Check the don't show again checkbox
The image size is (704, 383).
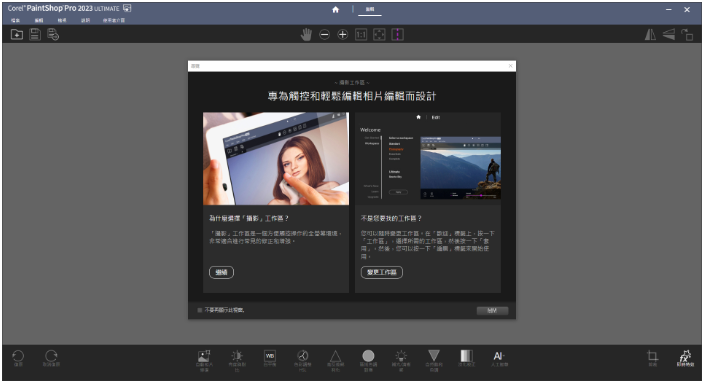(x=200, y=310)
